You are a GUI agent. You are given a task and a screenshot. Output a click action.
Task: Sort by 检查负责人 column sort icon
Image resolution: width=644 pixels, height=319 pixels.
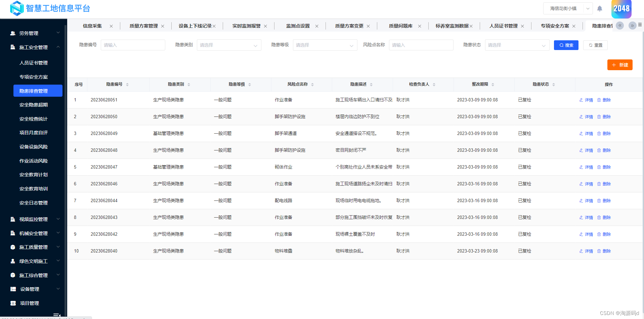[x=434, y=85]
